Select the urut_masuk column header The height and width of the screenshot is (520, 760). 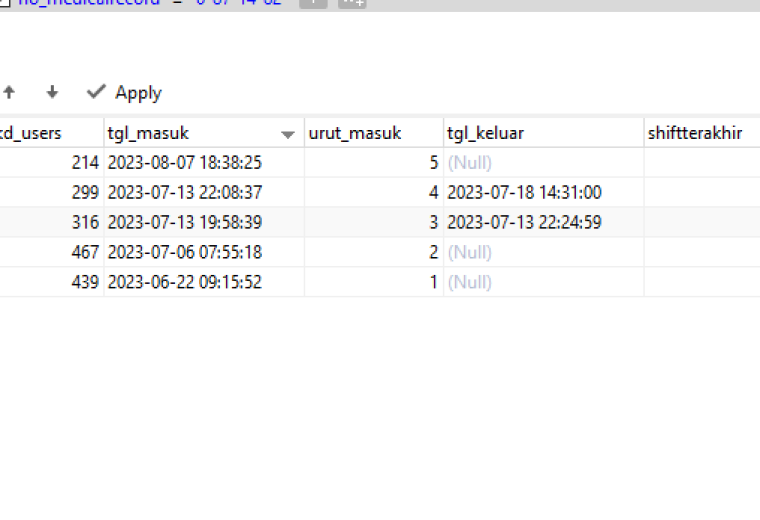pyautogui.click(x=374, y=133)
